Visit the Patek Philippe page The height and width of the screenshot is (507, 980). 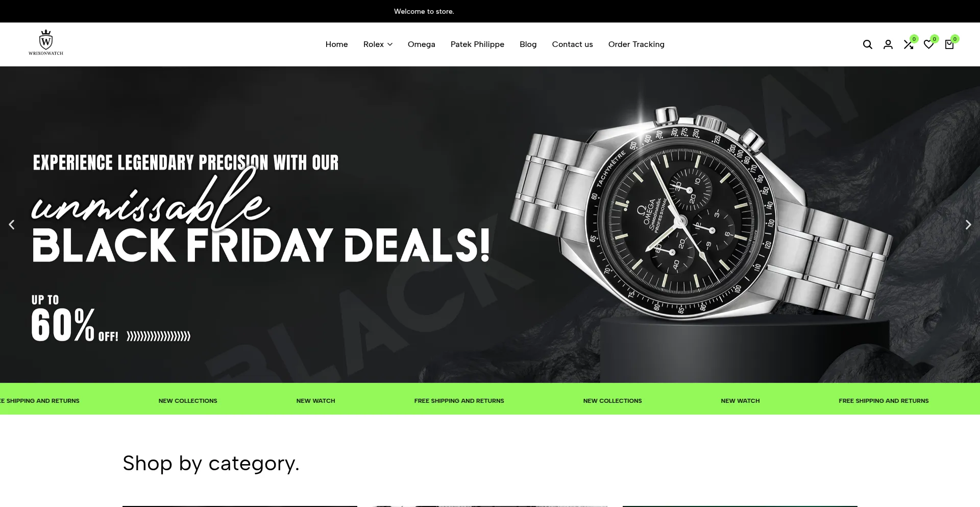(x=477, y=44)
